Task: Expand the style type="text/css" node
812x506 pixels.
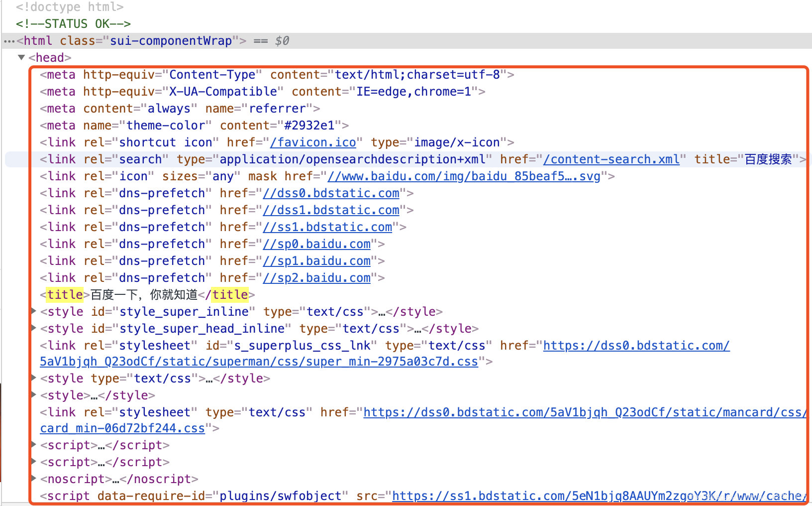Action: 34,378
